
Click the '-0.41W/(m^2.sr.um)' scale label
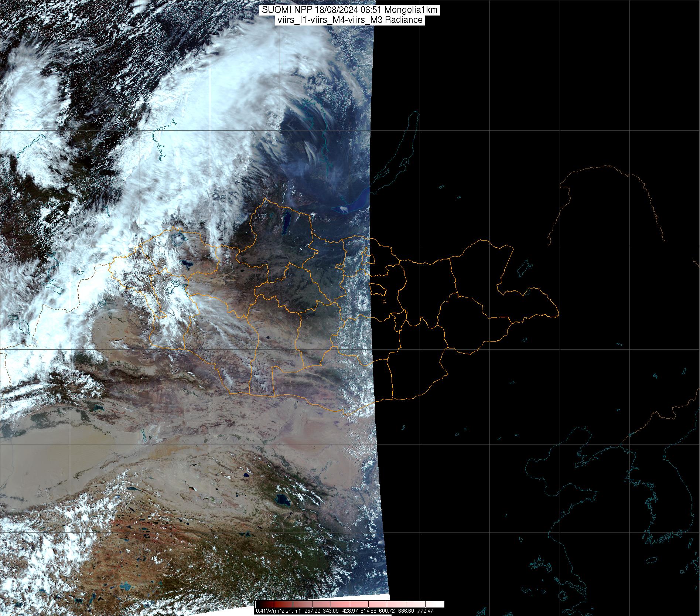pyautogui.click(x=277, y=611)
